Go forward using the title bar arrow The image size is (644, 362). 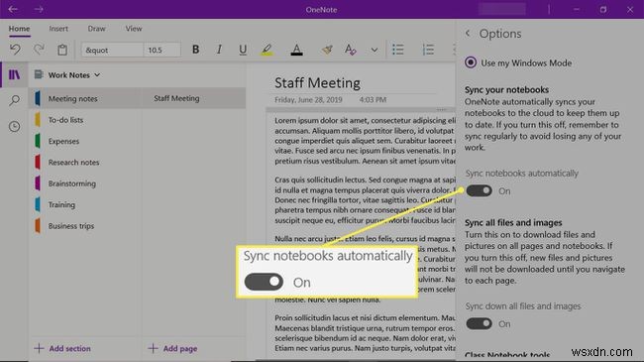click(39, 9)
